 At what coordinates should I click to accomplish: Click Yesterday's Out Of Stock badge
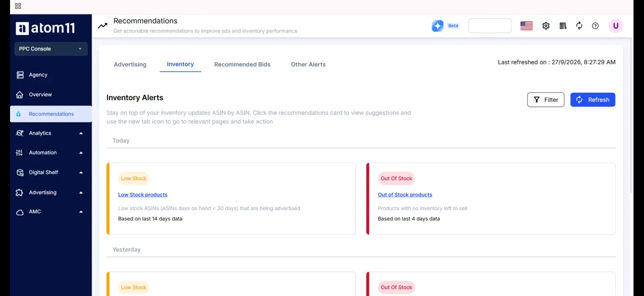[x=396, y=287]
